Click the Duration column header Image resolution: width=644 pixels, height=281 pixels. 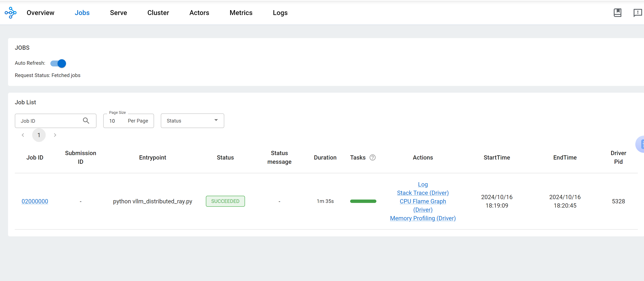pos(325,157)
